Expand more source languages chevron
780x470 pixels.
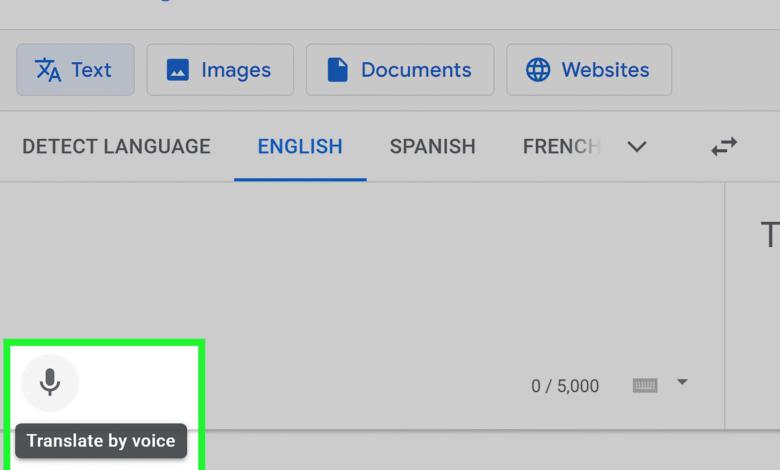(x=637, y=147)
